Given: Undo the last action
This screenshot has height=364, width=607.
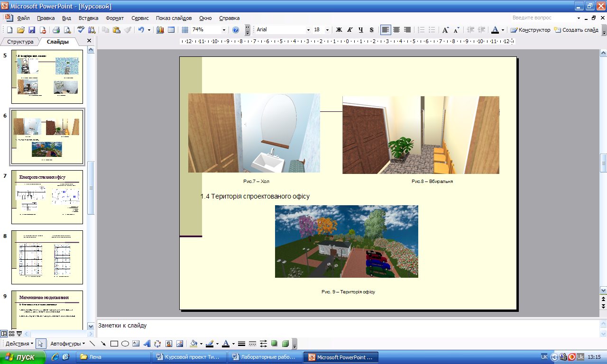Looking at the screenshot, I should [141, 30].
